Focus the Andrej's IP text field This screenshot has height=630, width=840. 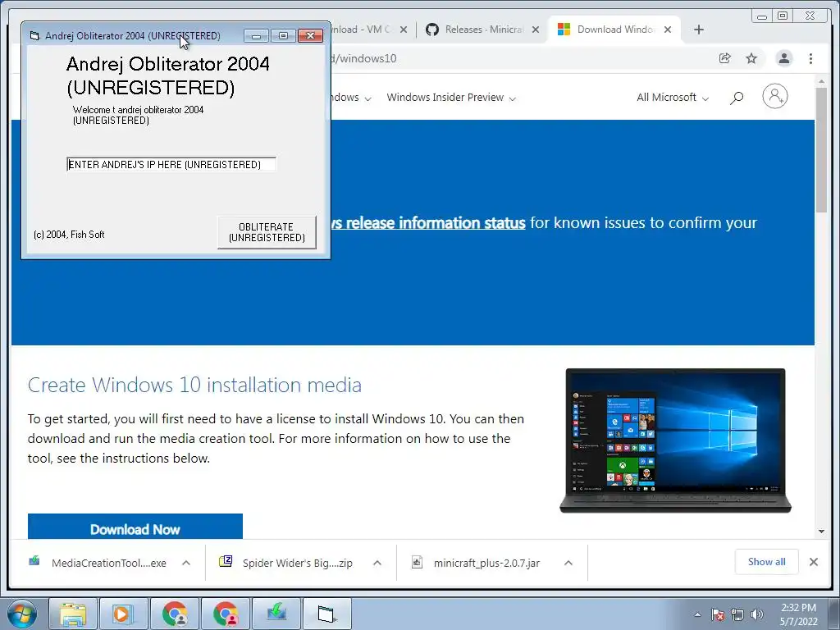click(171, 164)
